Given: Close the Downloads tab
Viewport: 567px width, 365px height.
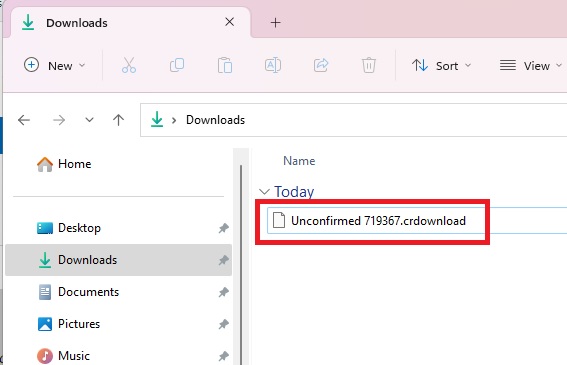Looking at the screenshot, I should [230, 22].
